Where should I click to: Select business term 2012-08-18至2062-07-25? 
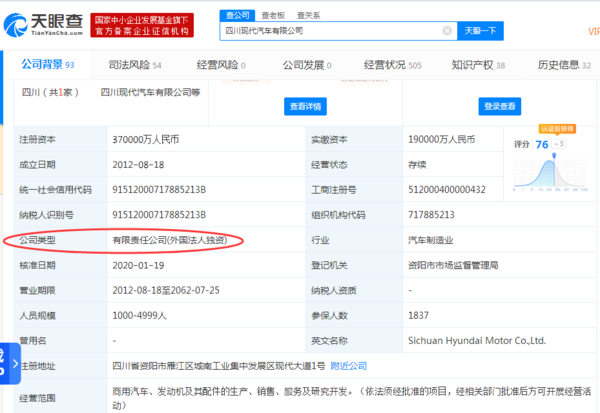pos(166,291)
